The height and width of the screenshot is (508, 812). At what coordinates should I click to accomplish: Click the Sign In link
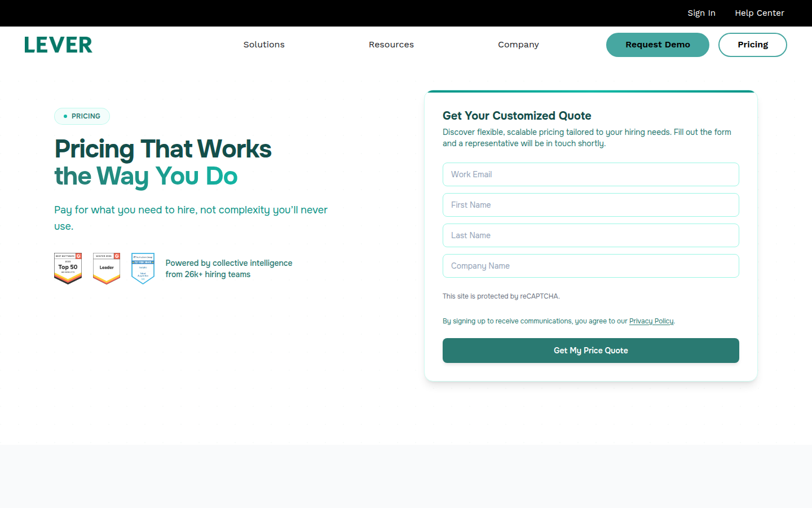pyautogui.click(x=701, y=13)
